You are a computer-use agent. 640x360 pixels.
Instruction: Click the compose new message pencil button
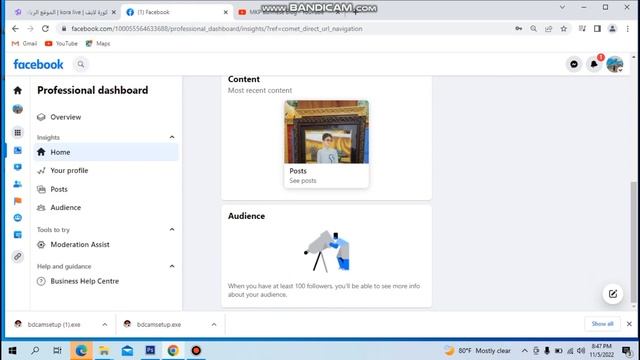point(613,294)
